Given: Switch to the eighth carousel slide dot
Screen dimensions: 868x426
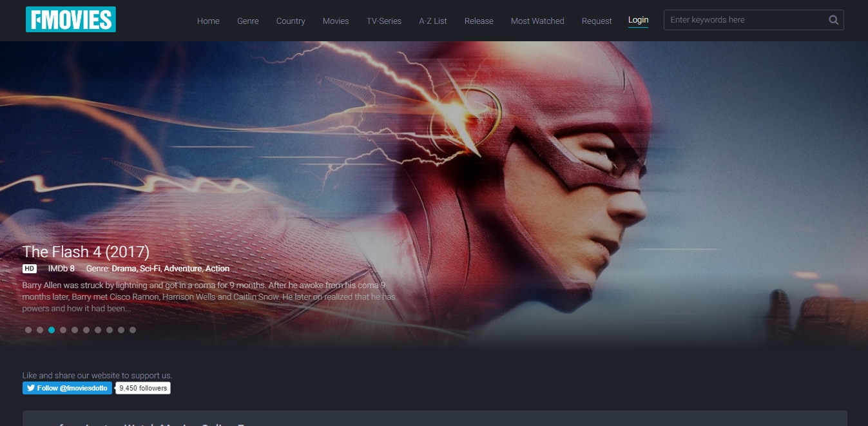Looking at the screenshot, I should pyautogui.click(x=110, y=330).
